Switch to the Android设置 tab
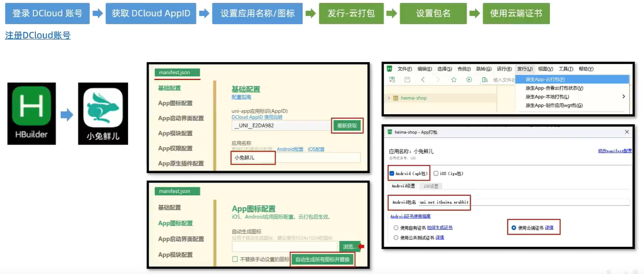This screenshot has width=644, height=274. click(x=403, y=186)
